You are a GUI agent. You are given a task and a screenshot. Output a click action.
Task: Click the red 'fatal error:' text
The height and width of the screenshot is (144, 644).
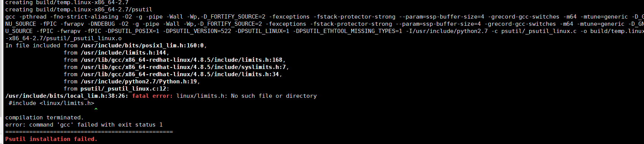tap(152, 96)
